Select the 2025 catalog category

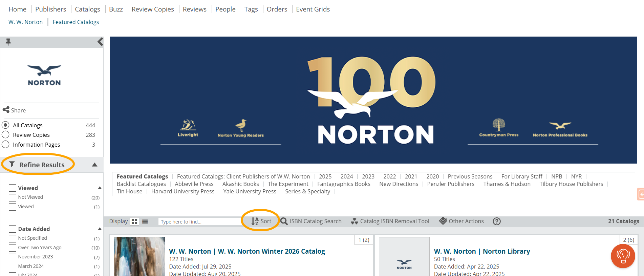coord(325,176)
